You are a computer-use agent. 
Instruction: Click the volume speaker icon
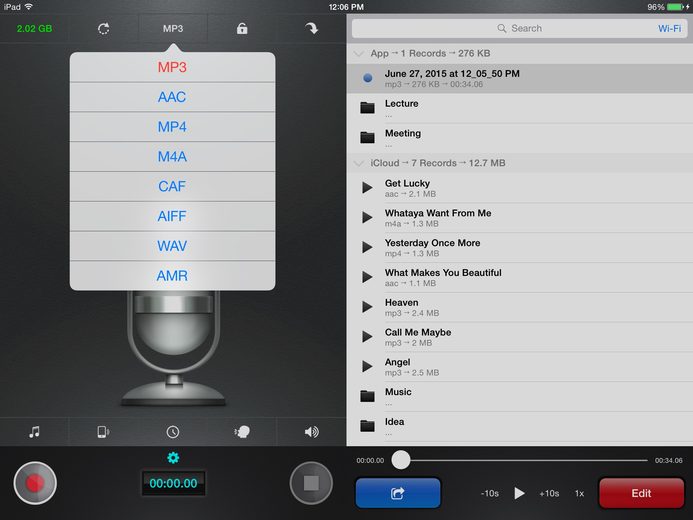(x=312, y=432)
